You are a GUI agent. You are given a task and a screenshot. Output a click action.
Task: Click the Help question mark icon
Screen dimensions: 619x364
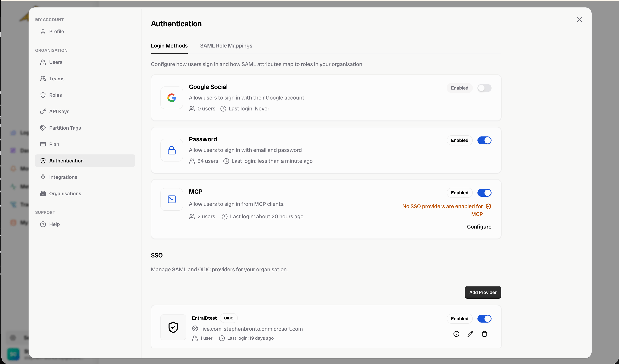point(43,224)
